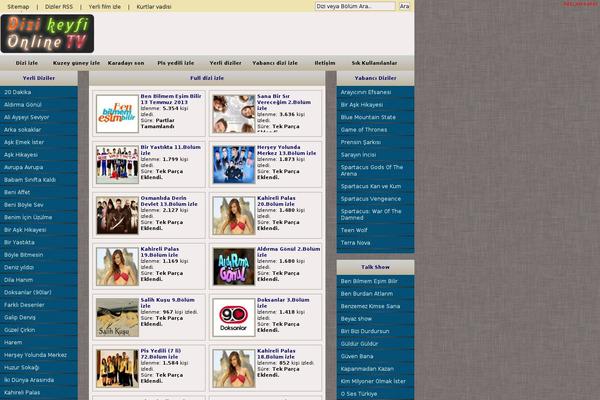The height and width of the screenshot is (400, 600).
Task: Open the Salih Kuşu 9.Bölüm thumbnail
Action: (117, 317)
